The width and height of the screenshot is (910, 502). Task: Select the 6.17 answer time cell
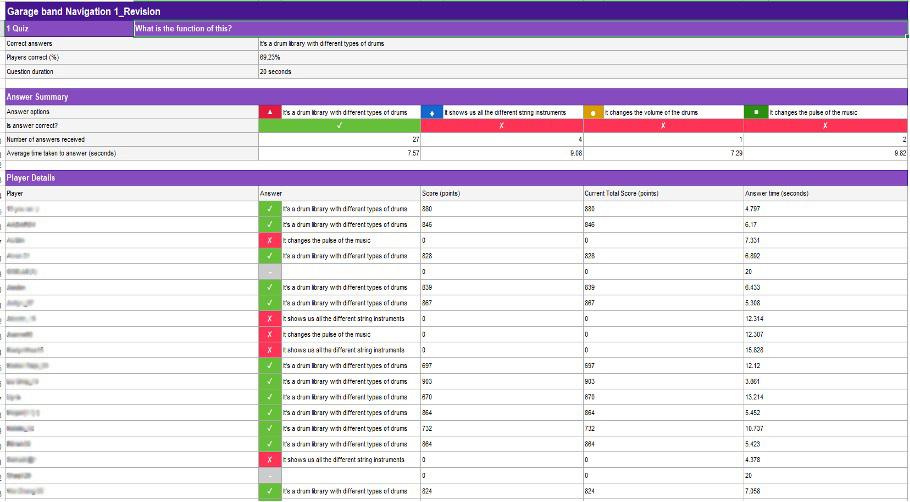[x=825, y=225]
